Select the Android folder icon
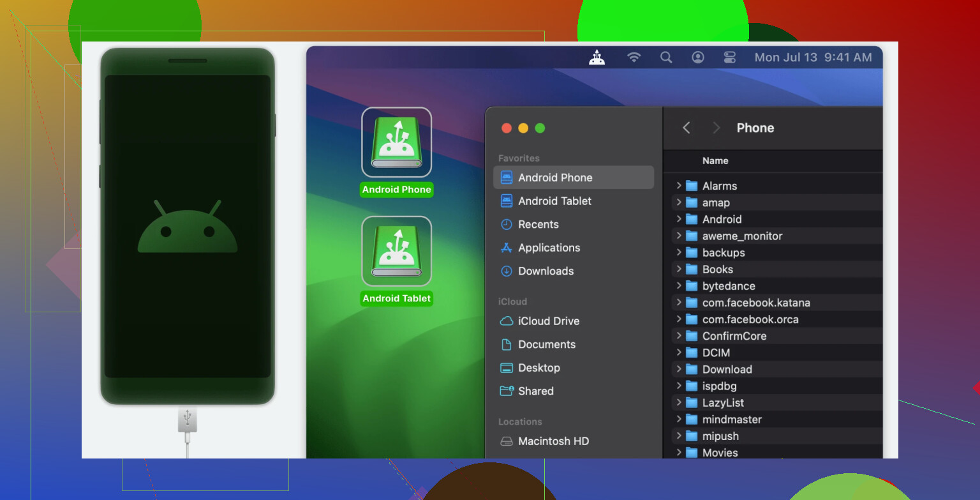The image size is (980, 500). tap(692, 219)
